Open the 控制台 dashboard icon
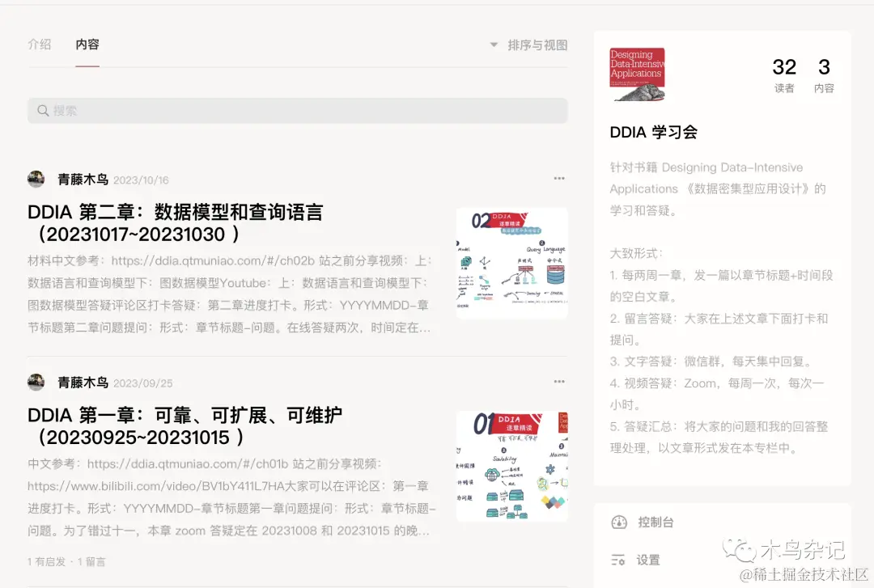This screenshot has height=588, width=874. [x=619, y=522]
